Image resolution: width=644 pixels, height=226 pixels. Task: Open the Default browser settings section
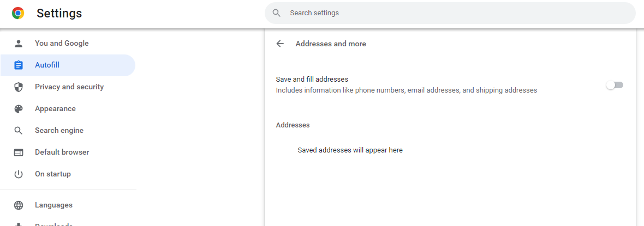[62, 152]
